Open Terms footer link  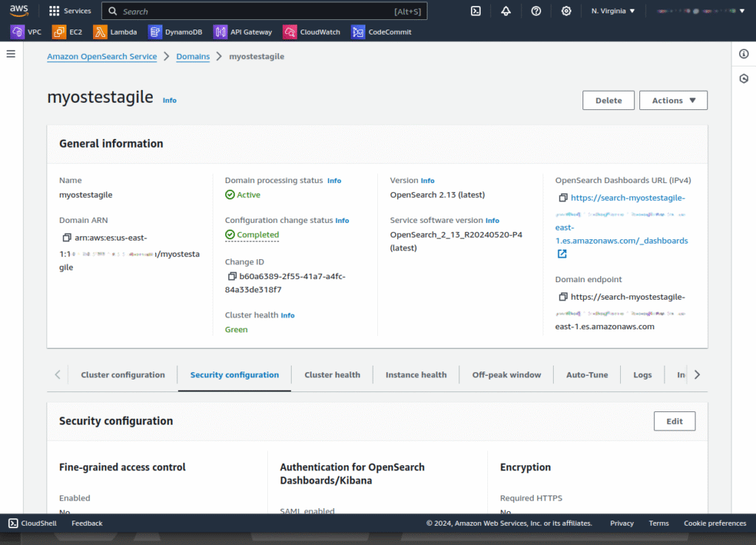click(x=659, y=524)
